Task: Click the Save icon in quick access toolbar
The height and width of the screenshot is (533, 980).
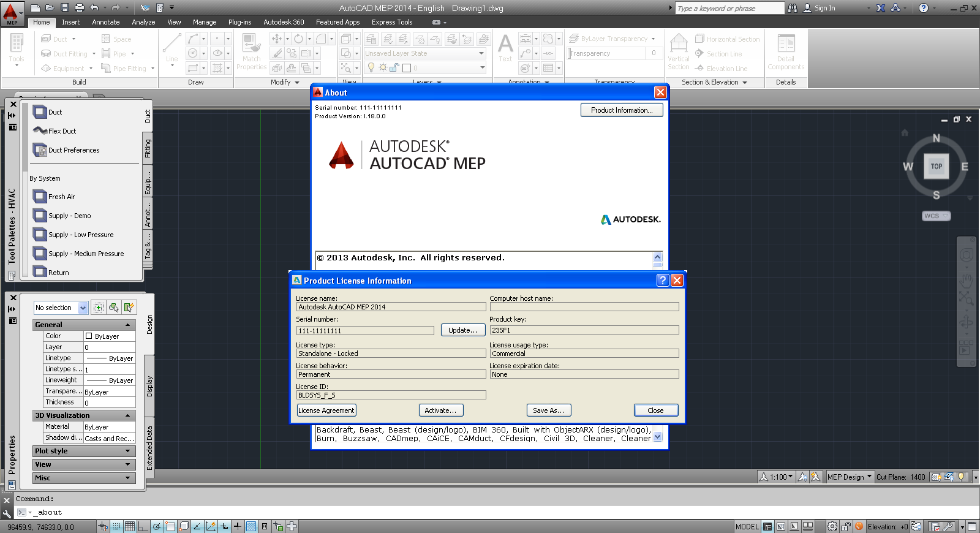Action: pyautogui.click(x=65, y=8)
